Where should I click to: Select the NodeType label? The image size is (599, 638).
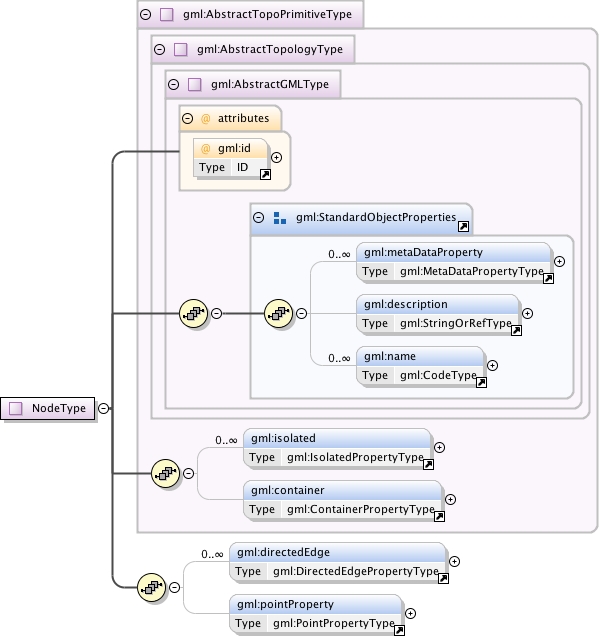point(59,408)
